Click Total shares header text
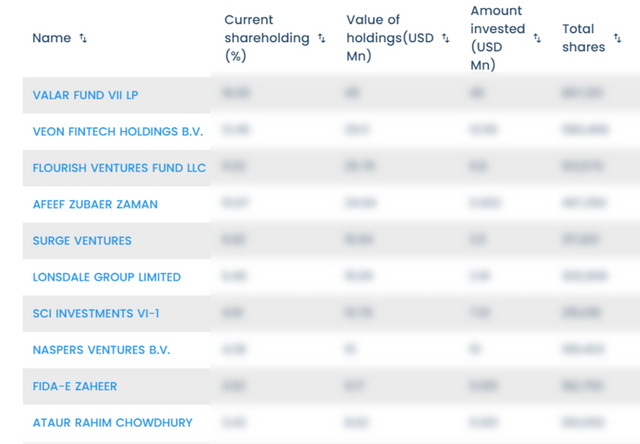 [583, 38]
